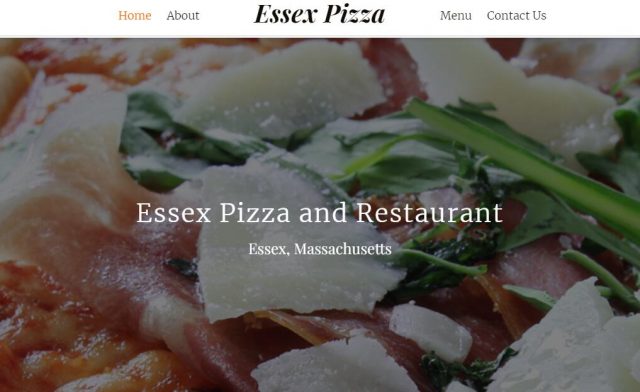
Task: Open the Home page link
Action: point(135,16)
